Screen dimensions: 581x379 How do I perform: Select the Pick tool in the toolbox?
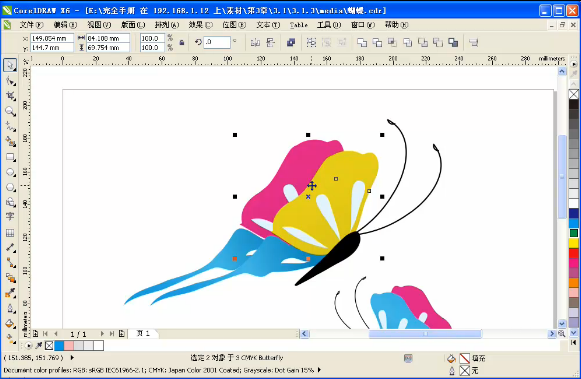coord(10,65)
